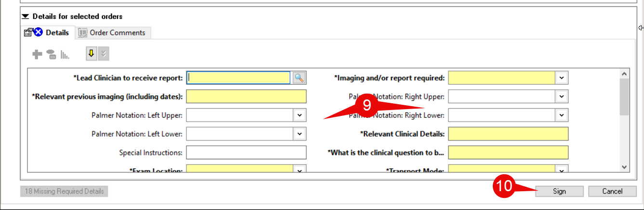Click into the Relevant Clinical Details field

tap(508, 134)
